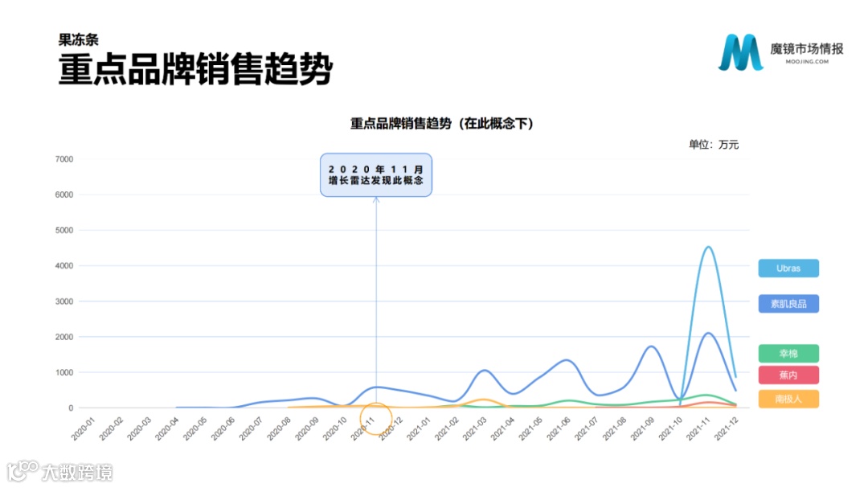Click the 3000 y-axis label
This screenshot has height=488, width=868.
click(64, 301)
